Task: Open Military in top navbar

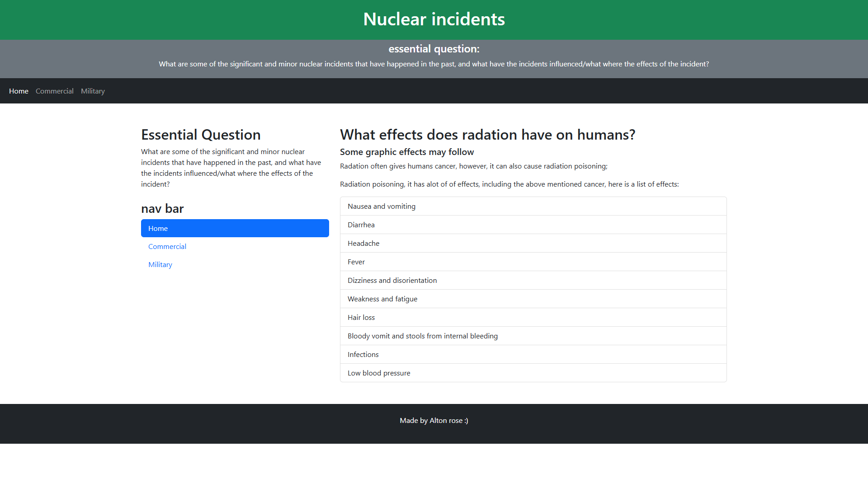Action: click(x=93, y=91)
